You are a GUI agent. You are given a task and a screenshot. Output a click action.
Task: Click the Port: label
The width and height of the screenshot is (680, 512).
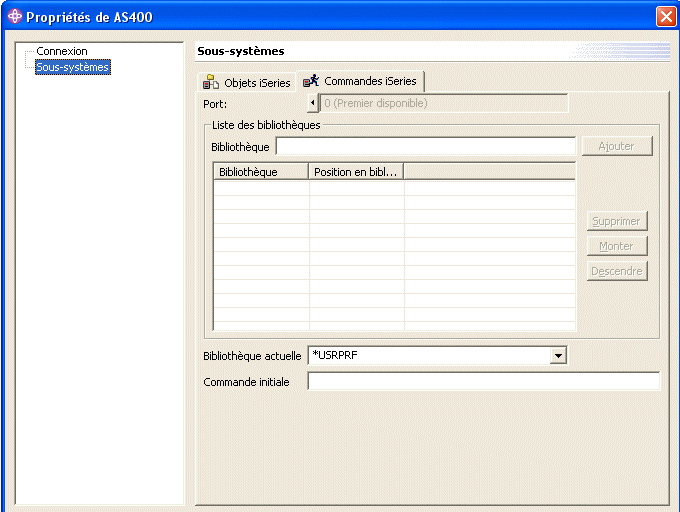215,104
